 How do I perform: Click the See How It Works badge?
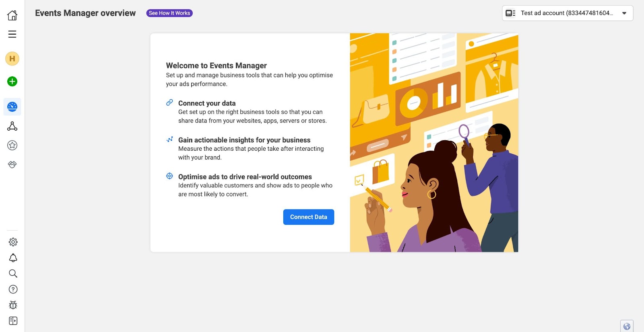(x=169, y=13)
